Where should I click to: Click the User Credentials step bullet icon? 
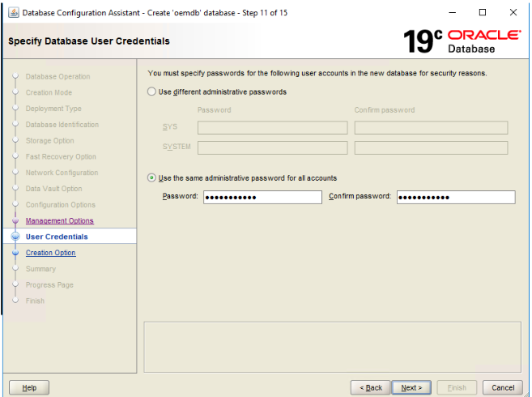(15, 237)
